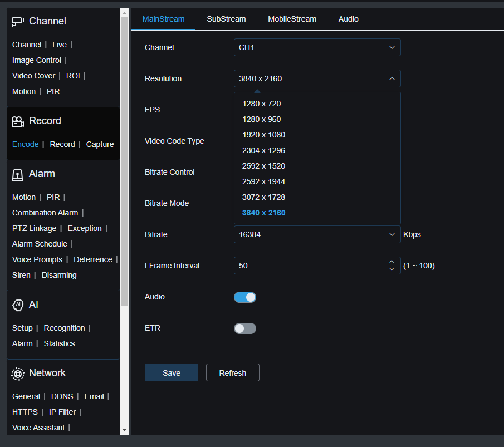Click the AI head icon
Viewport: 504px width, 447px height.
click(x=18, y=305)
